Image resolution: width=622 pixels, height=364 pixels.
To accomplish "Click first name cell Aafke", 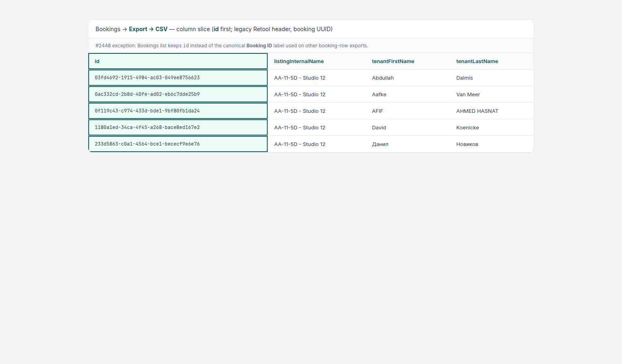I will tap(407, 94).
